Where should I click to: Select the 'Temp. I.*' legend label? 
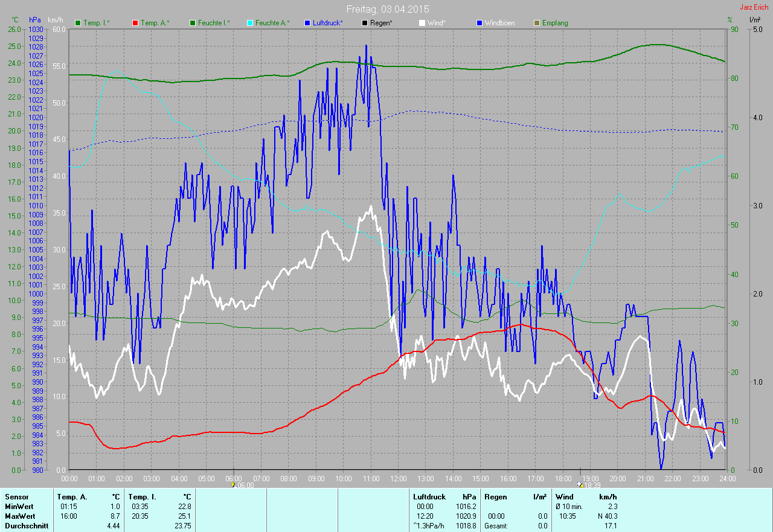(x=97, y=23)
